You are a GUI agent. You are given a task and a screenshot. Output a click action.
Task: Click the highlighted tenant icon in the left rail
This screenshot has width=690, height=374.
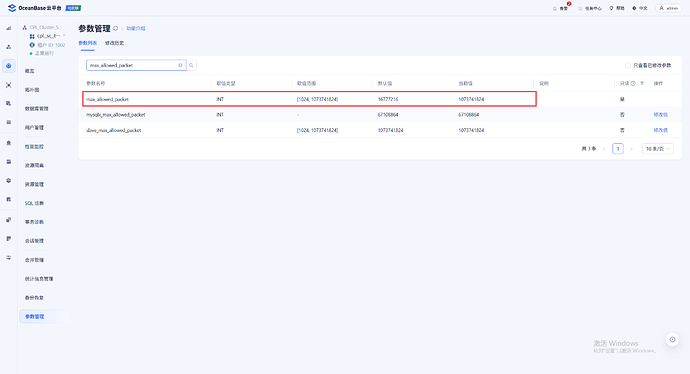(x=8, y=66)
